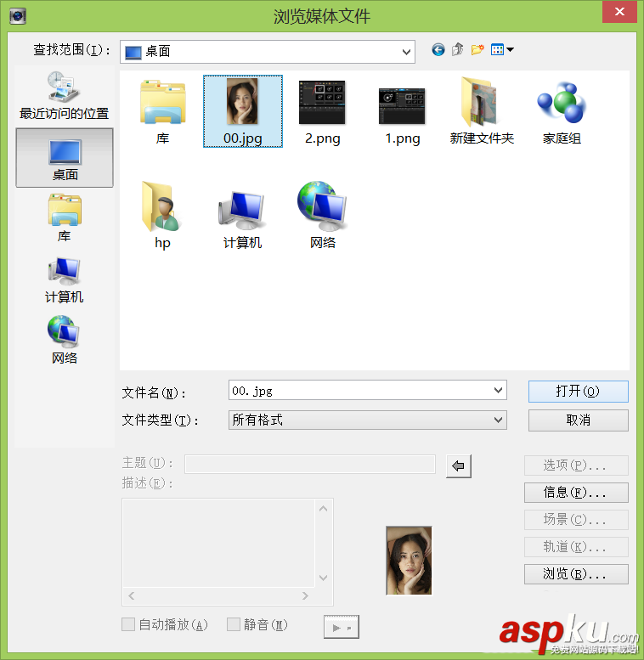Viewport: 644px width, 660px height.
Task: Go up one folder level
Action: [x=458, y=49]
